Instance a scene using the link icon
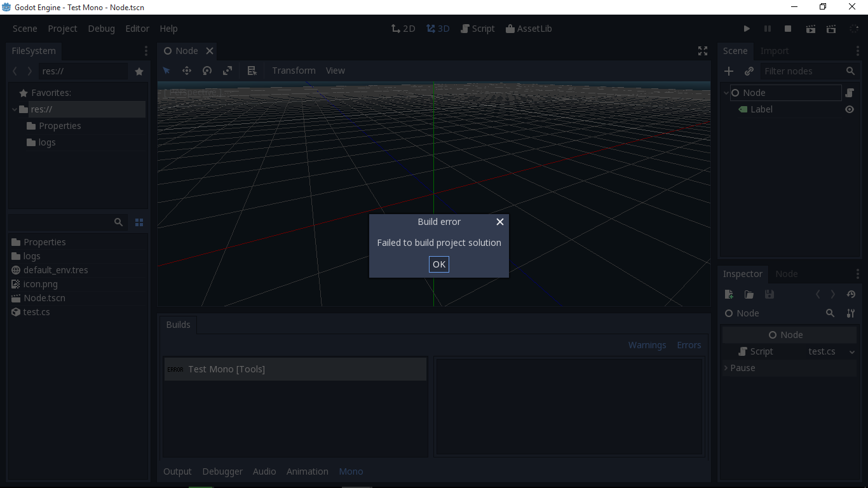The image size is (868, 488). (x=749, y=71)
